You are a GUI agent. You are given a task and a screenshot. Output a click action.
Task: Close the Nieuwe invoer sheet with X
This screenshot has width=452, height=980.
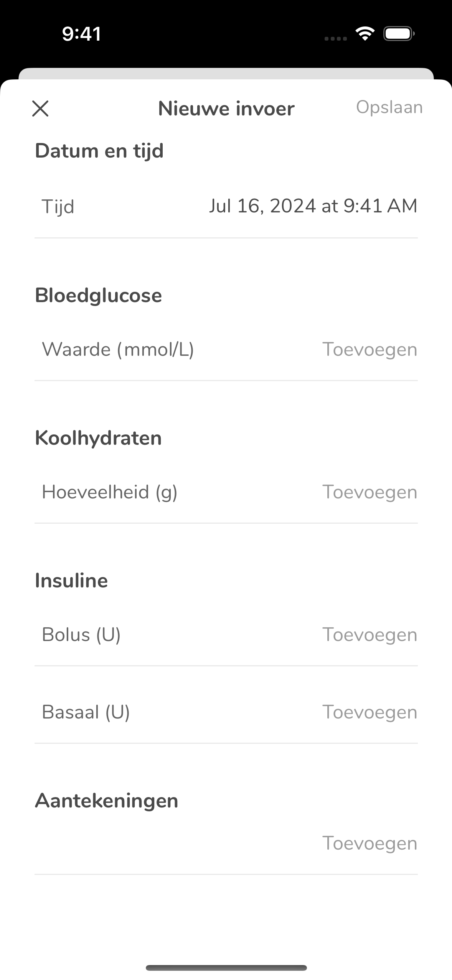point(40,109)
